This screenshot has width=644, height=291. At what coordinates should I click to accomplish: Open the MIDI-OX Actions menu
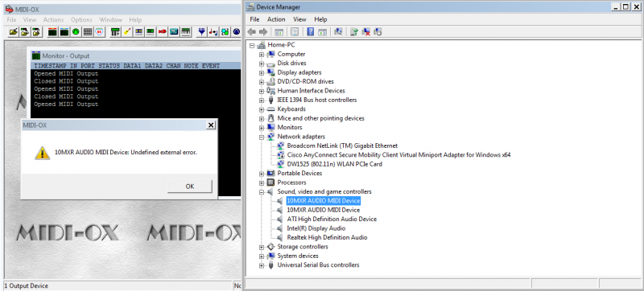(x=53, y=19)
